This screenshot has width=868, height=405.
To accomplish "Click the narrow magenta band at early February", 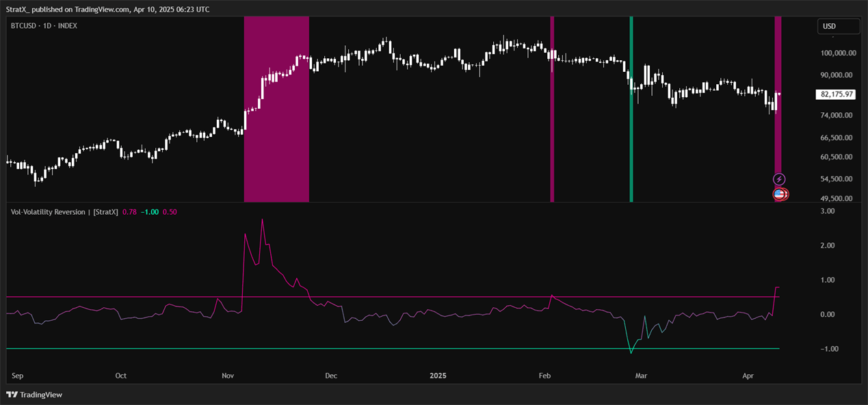I will [x=553, y=109].
